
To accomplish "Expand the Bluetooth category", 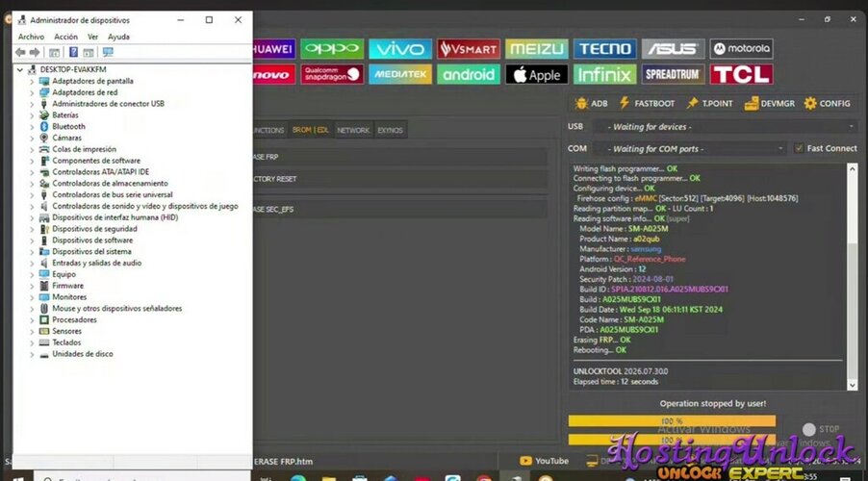I will [32, 127].
